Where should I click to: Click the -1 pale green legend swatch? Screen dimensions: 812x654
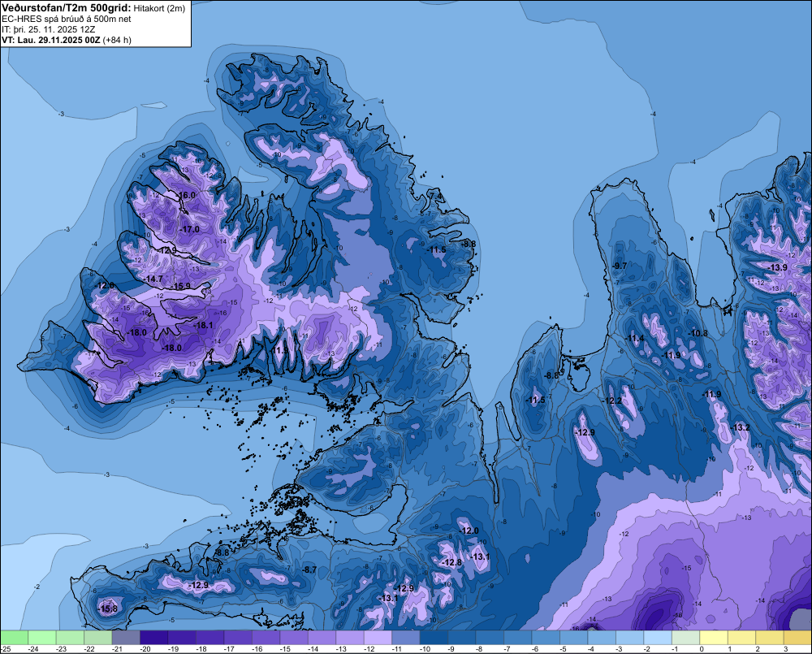click(x=685, y=637)
